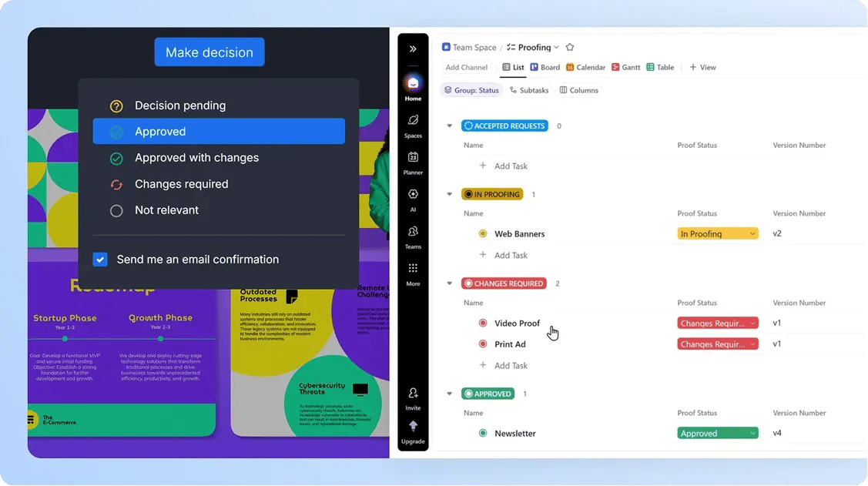Click the Video Proof status circle

pyautogui.click(x=483, y=323)
